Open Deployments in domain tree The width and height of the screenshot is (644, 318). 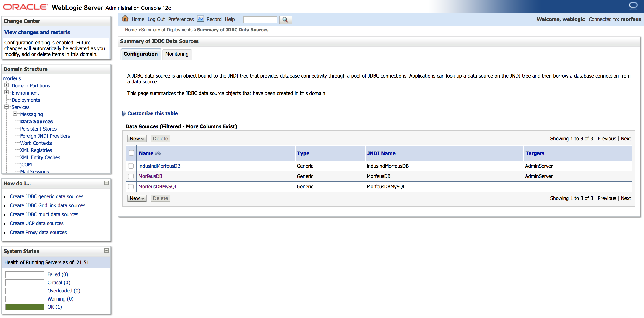coord(26,100)
